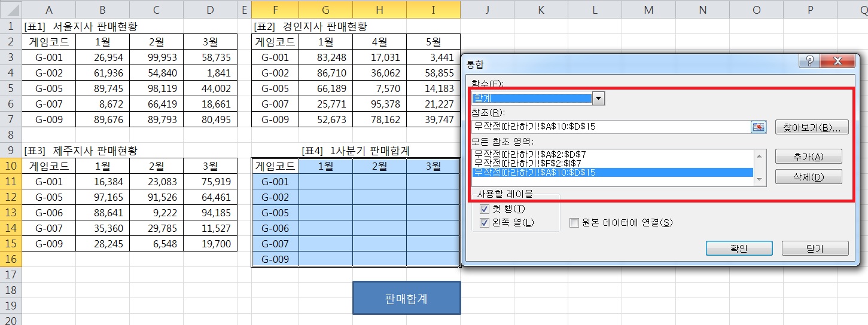Click the 찾아보기 browse button

coord(812,127)
